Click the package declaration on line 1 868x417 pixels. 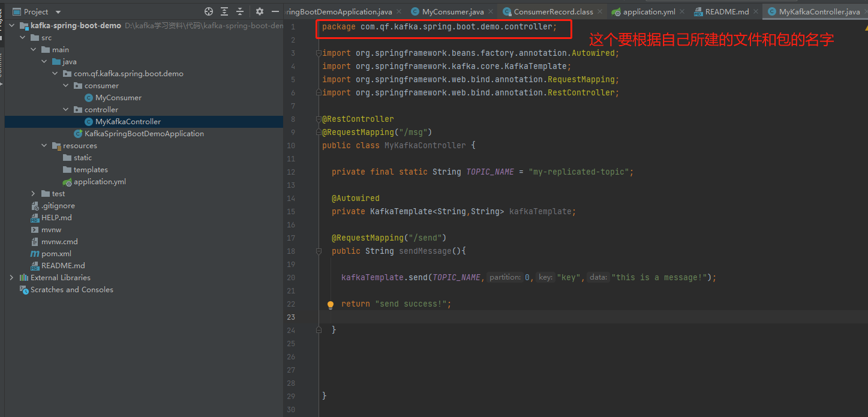(x=440, y=27)
